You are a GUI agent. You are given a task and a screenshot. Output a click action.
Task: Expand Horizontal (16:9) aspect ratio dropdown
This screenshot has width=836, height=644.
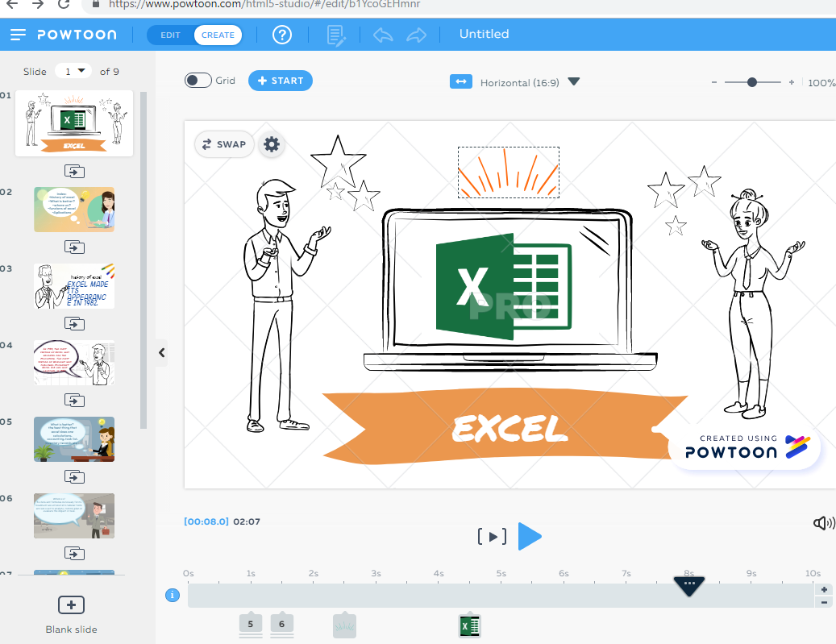[573, 82]
